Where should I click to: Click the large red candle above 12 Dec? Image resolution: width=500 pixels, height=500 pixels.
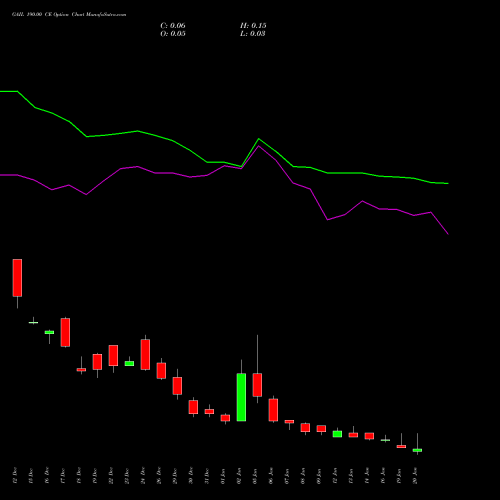17,278
